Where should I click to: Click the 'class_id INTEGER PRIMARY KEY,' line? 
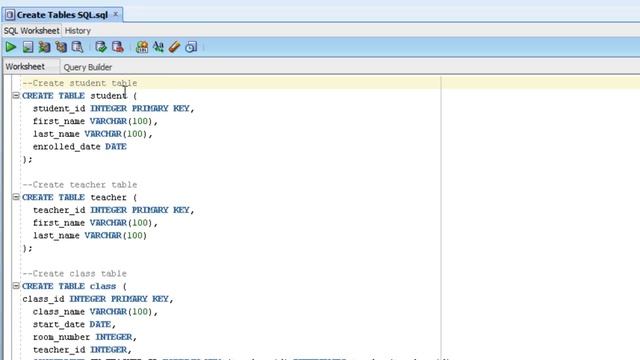(x=98, y=299)
